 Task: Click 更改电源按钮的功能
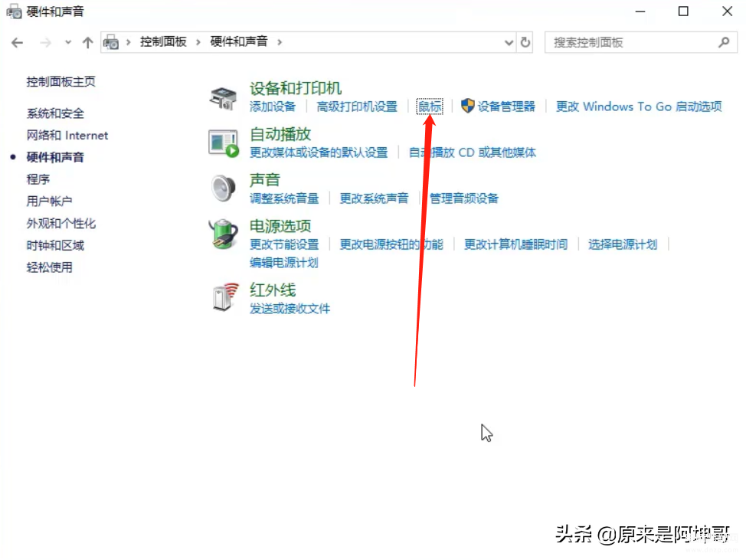[x=391, y=244]
